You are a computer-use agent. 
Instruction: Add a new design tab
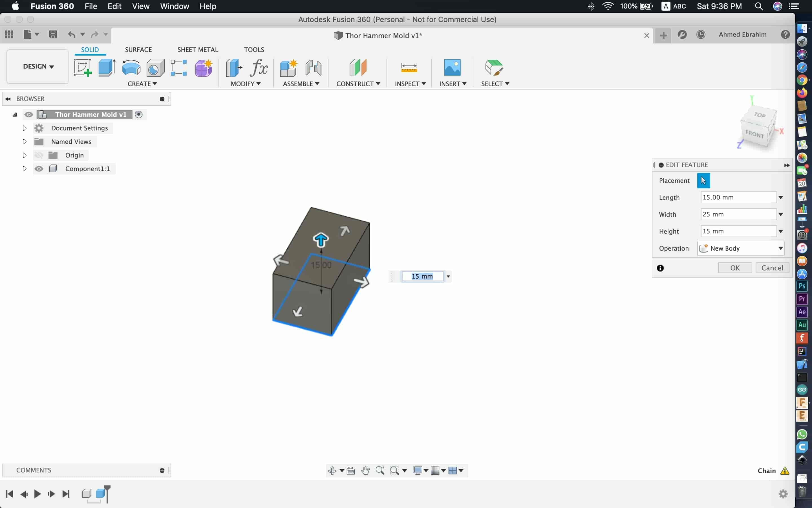tap(663, 35)
